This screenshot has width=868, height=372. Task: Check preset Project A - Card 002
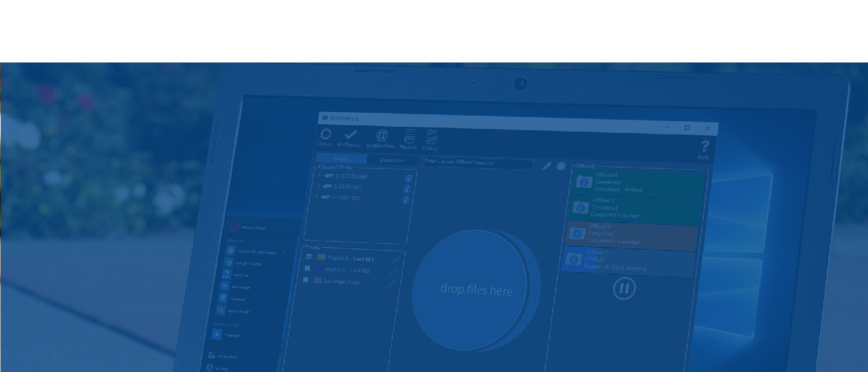tap(307, 269)
